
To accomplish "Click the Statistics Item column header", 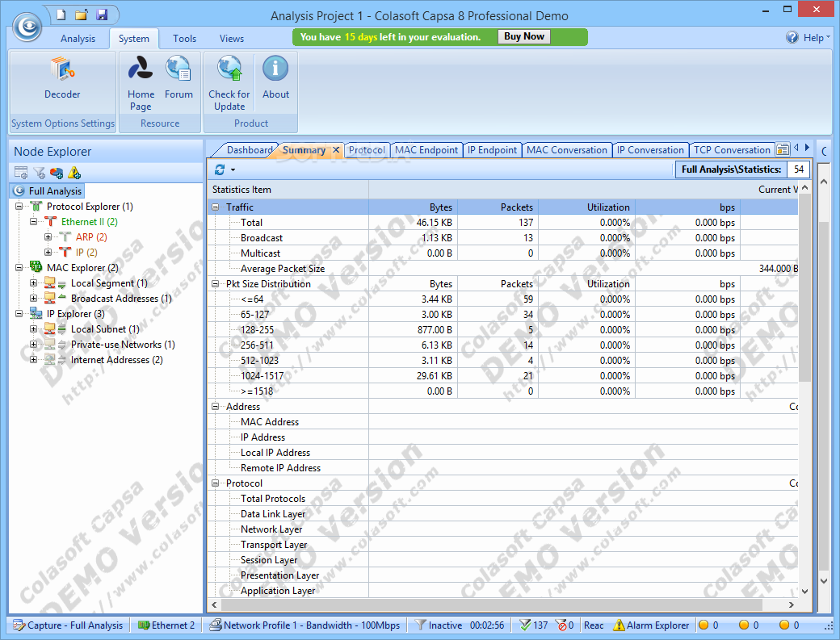I will tap(288, 190).
